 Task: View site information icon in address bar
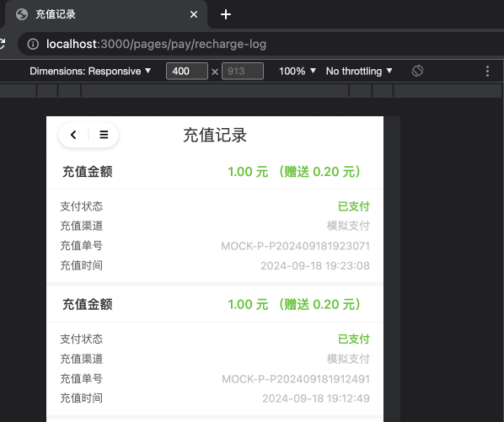click(33, 44)
